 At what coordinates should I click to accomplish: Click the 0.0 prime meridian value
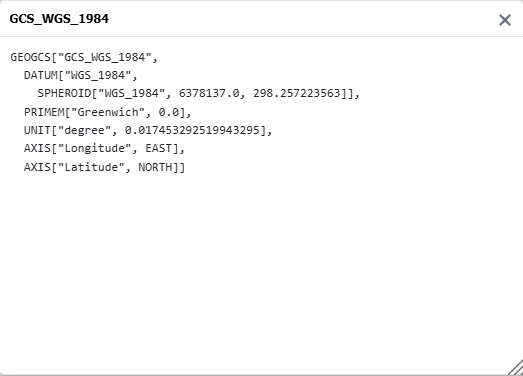[168, 112]
